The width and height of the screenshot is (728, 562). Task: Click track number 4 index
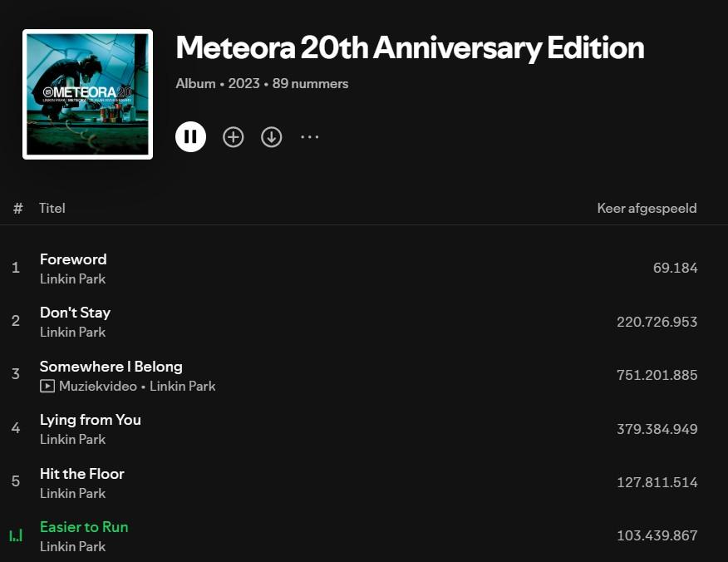point(16,428)
